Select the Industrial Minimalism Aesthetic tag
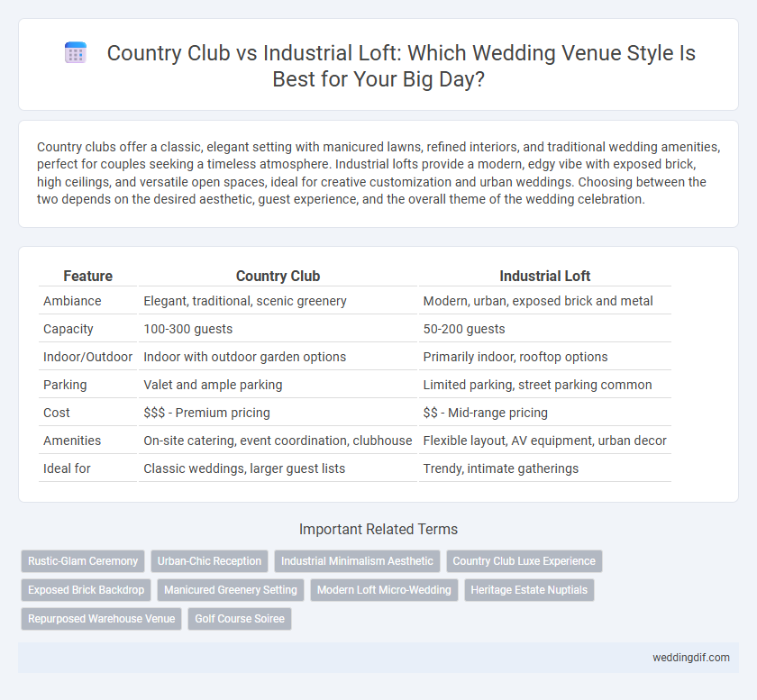This screenshot has height=700, width=757. pos(357,561)
